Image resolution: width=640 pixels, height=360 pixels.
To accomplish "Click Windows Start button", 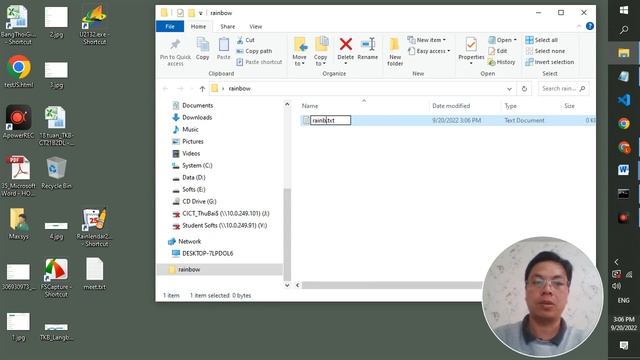I will (624, 10).
